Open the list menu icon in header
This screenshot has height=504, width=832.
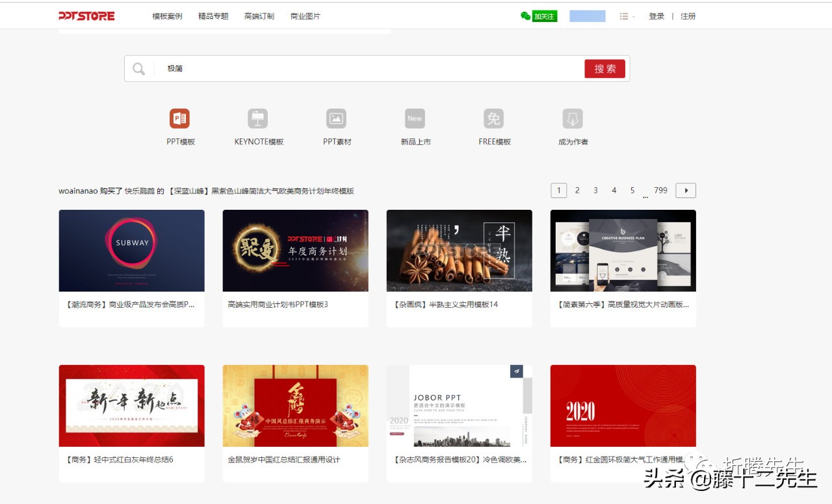click(x=624, y=16)
